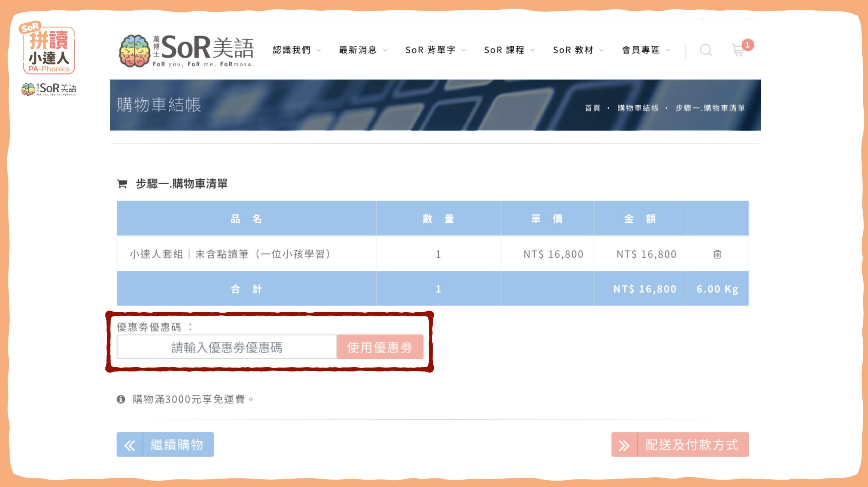868x487 pixels.
Task: Open the SoR 教材 menu
Action: click(x=573, y=50)
